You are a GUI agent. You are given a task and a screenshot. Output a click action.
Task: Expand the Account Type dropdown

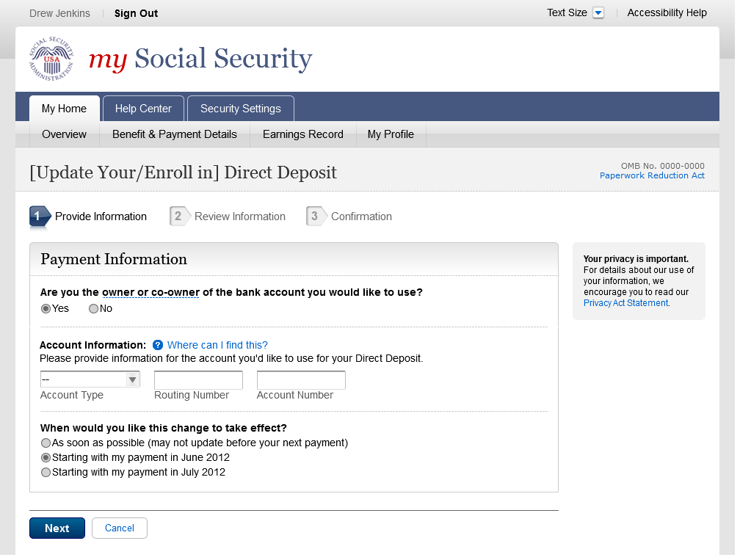pyautogui.click(x=90, y=379)
